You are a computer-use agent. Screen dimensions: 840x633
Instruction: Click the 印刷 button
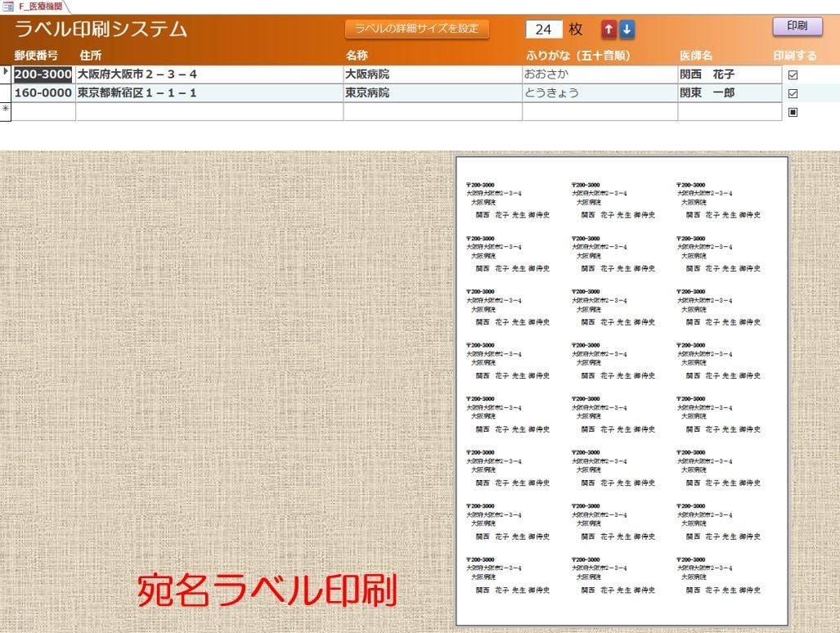(797, 25)
